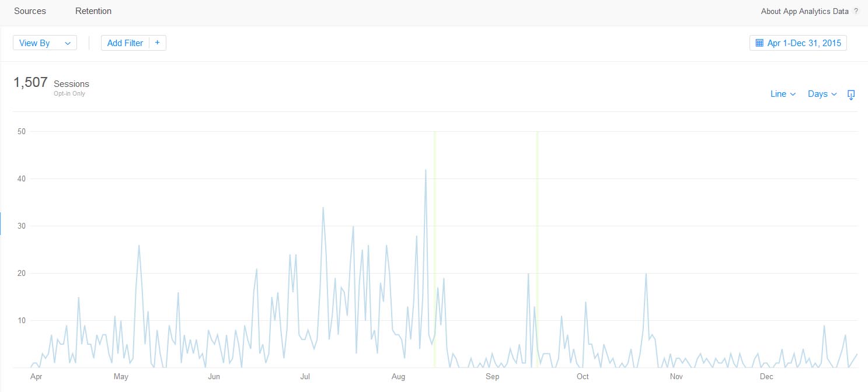This screenshot has width=868, height=392.
Task: Click the Apr label on the x-axis
Action: pos(36,377)
